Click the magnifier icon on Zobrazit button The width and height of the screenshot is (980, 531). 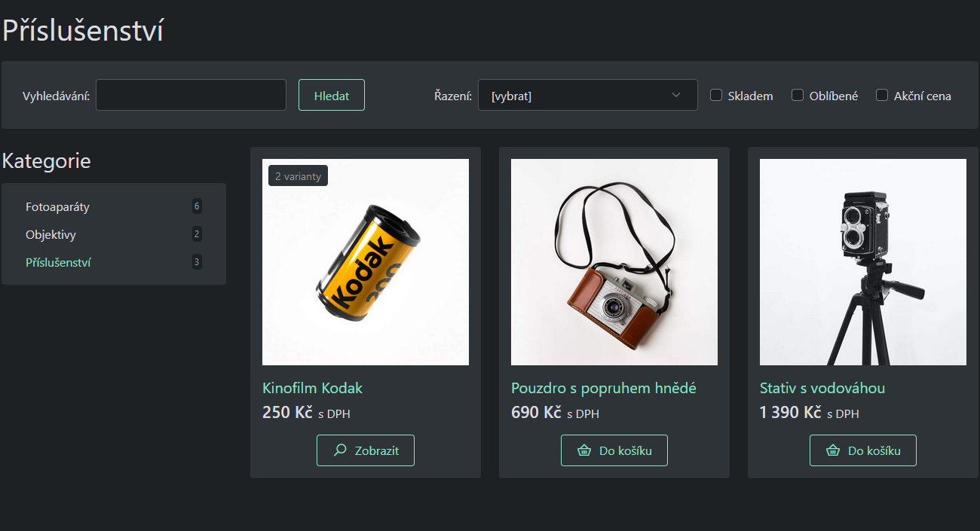click(341, 450)
